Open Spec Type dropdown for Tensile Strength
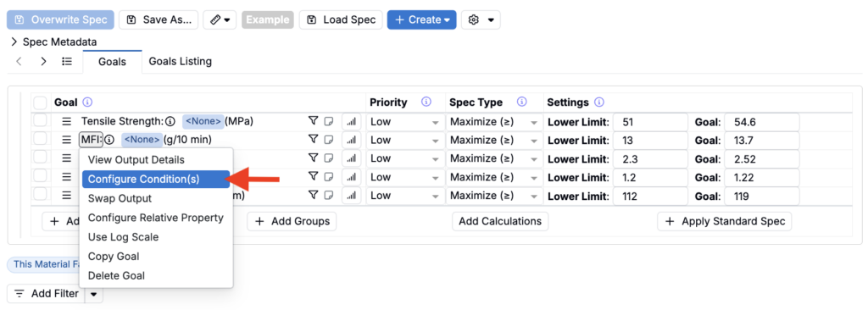The width and height of the screenshot is (868, 310). click(x=494, y=122)
